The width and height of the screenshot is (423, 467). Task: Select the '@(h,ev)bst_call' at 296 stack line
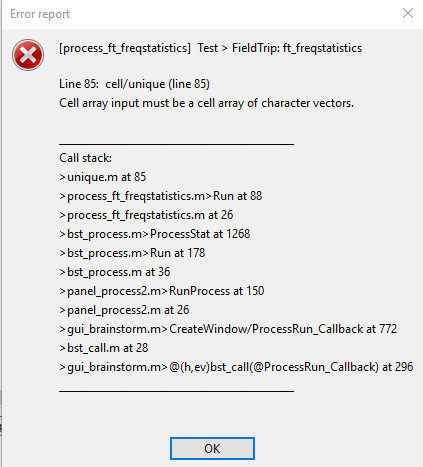(236, 367)
